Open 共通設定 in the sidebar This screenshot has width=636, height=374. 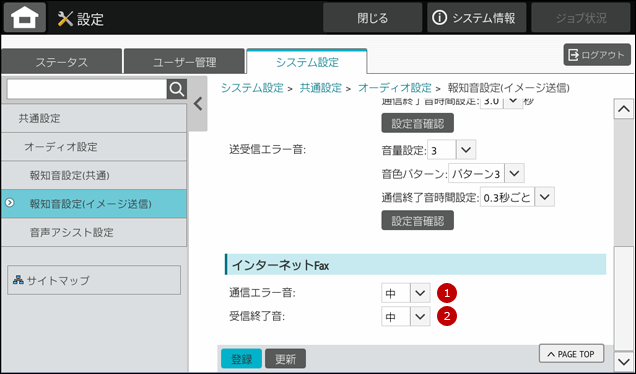[x=94, y=118]
